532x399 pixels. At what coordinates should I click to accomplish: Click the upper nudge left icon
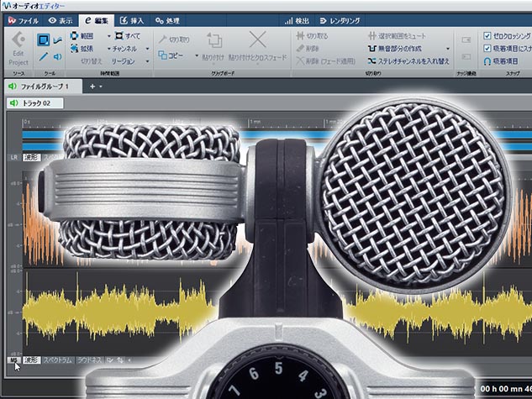click(x=466, y=40)
